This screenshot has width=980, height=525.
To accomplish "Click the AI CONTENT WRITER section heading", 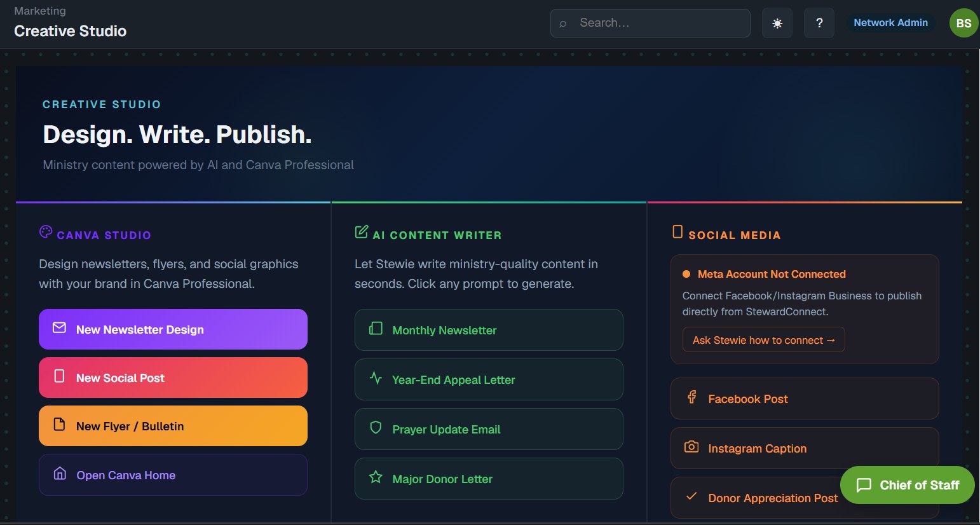I will pos(437,235).
